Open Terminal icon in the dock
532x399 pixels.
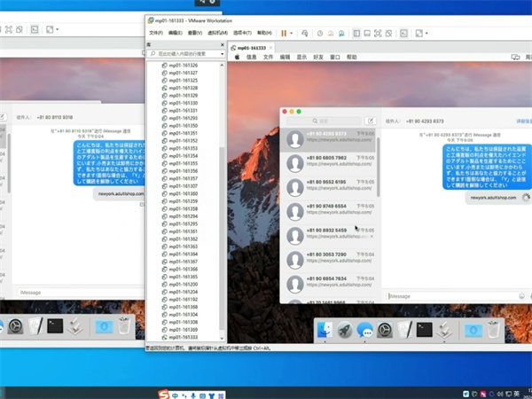425,330
